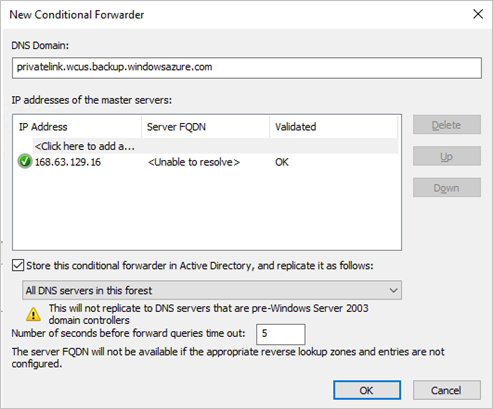Open the replication scope dropdown
This screenshot has height=409, width=493.
(212, 290)
